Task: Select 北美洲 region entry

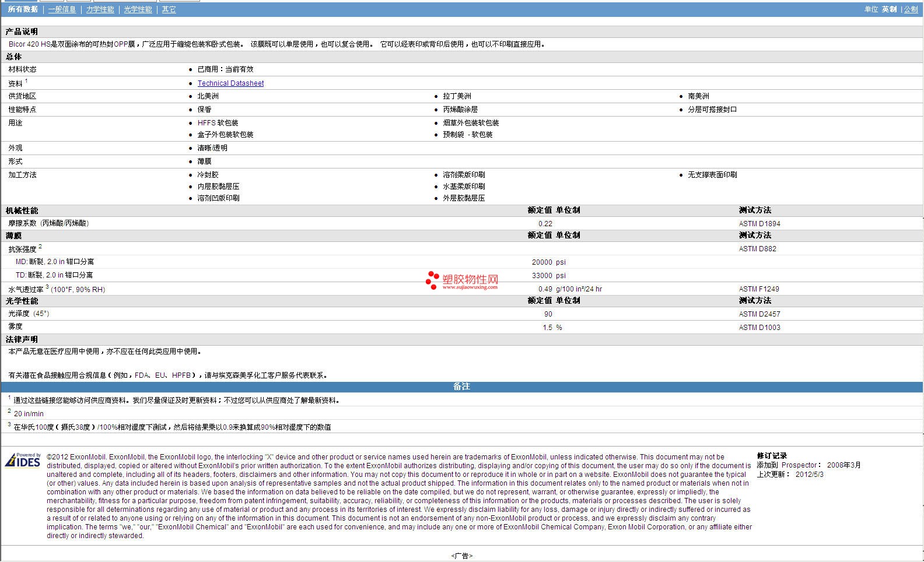Action: click(x=208, y=96)
